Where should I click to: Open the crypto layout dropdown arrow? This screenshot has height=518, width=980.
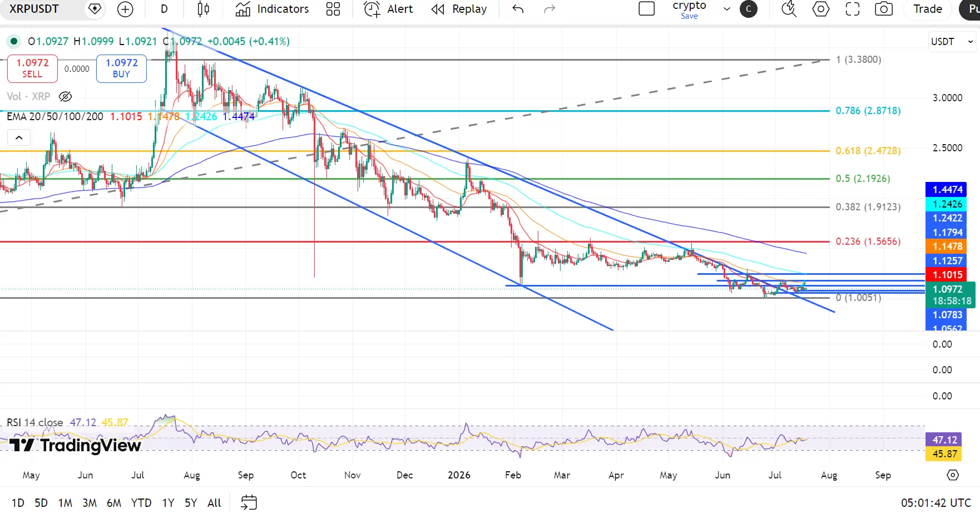point(726,9)
